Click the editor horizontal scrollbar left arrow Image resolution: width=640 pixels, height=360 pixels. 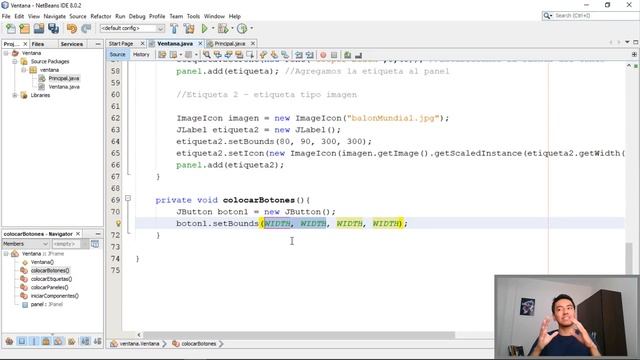coord(139,335)
